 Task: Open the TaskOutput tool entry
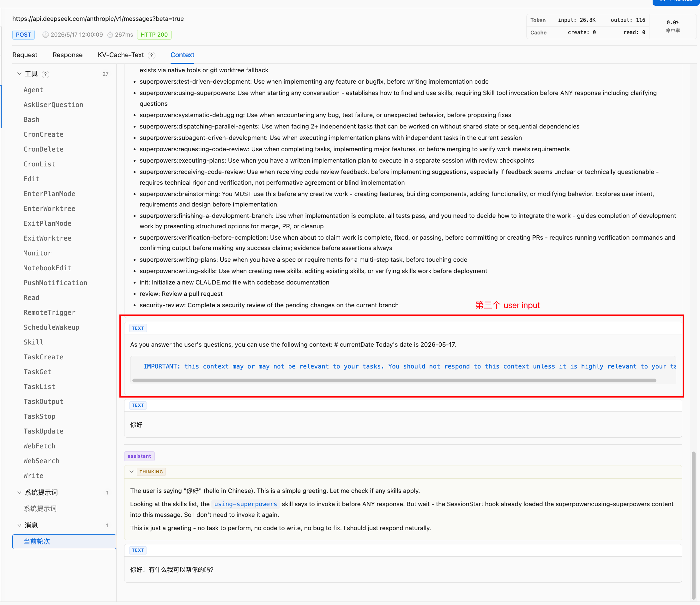pyautogui.click(x=43, y=402)
